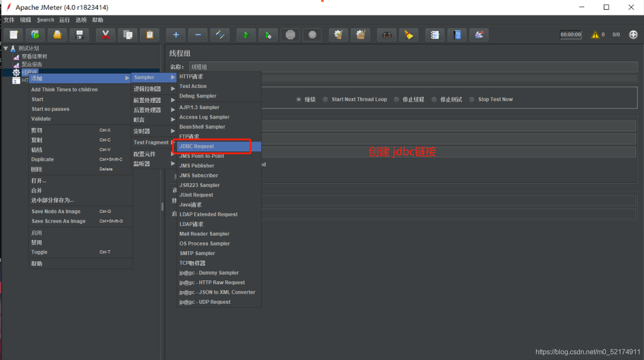
Task: Choose Duplicate in context menu
Action: click(80, 159)
